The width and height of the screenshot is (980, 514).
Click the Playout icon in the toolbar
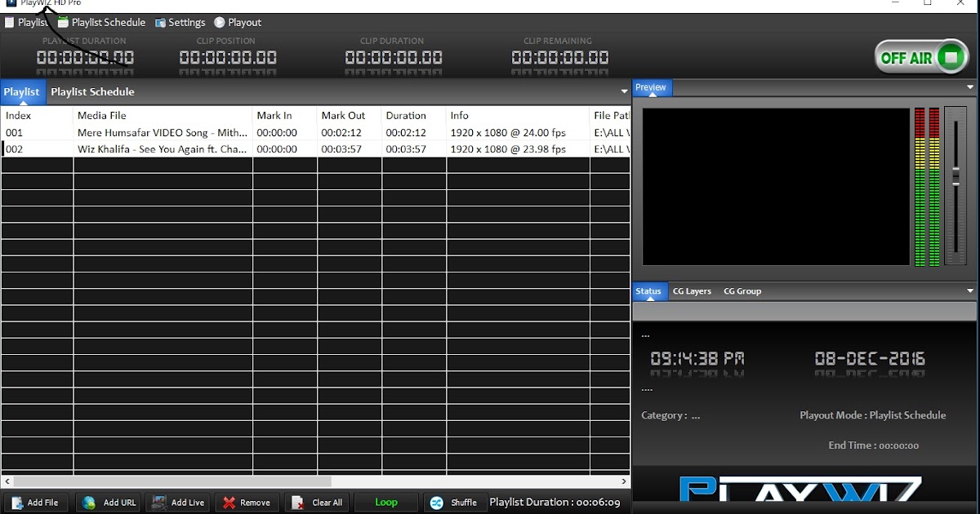218,22
